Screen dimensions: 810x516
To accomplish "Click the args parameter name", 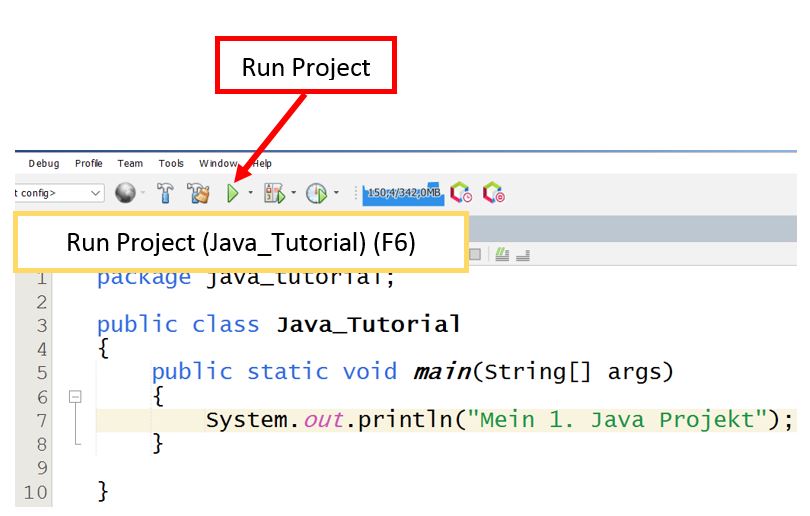I will [634, 373].
